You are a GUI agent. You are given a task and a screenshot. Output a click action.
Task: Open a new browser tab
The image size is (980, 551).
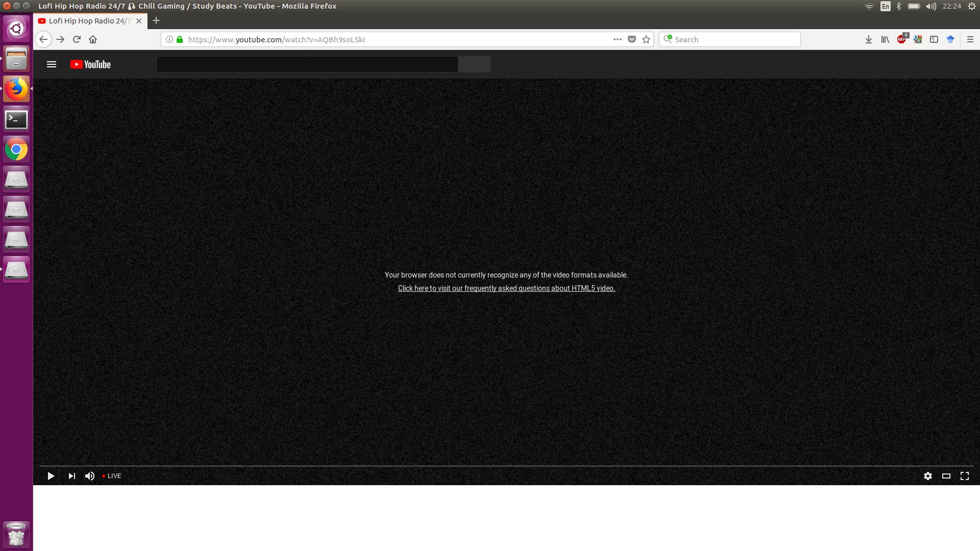pos(156,20)
